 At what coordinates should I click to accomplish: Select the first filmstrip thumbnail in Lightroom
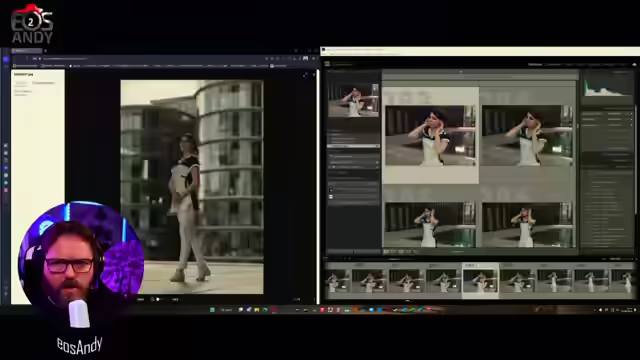(x=338, y=282)
